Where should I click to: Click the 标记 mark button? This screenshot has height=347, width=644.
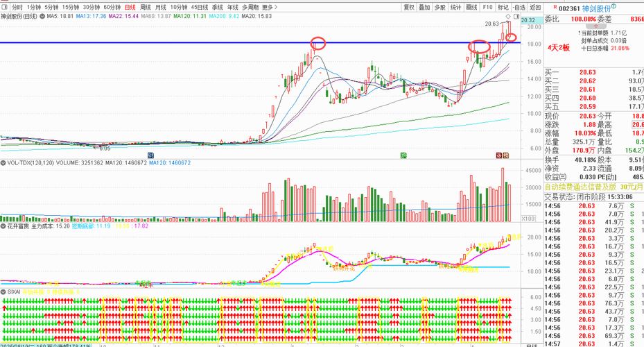(503, 8)
